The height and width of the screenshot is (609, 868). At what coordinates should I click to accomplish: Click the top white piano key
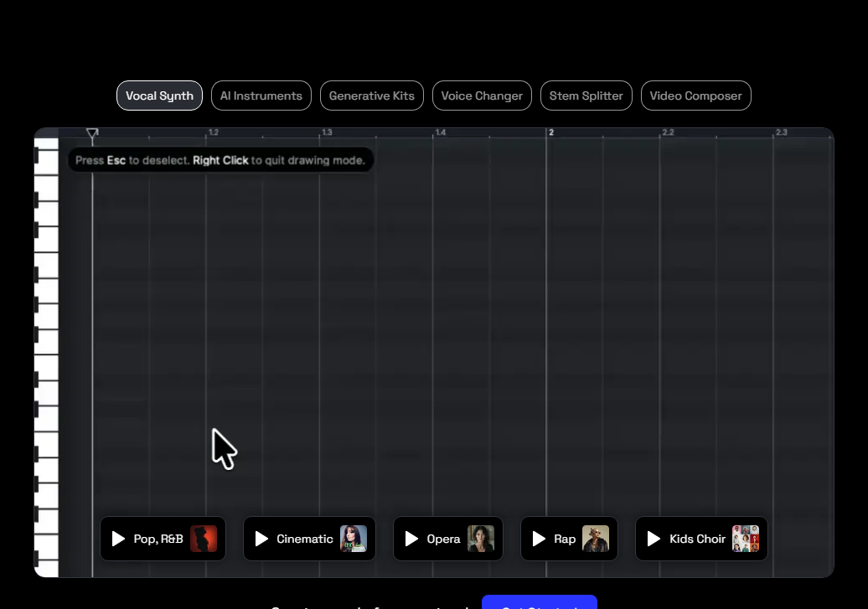point(47,143)
